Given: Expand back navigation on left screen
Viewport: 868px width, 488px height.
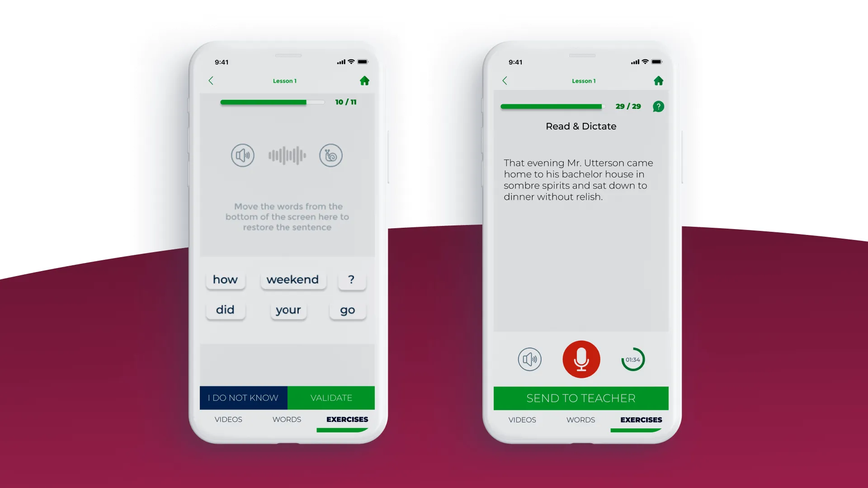Looking at the screenshot, I should 210,80.
